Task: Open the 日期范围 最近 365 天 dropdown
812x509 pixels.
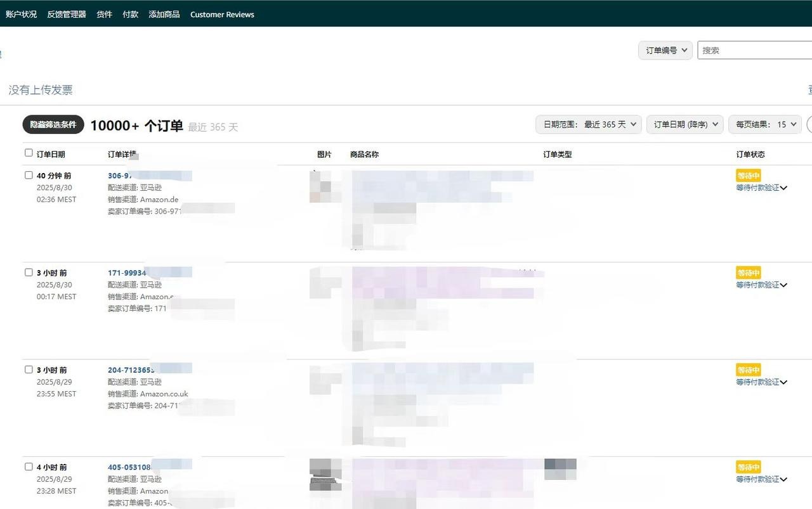Action: pos(589,124)
